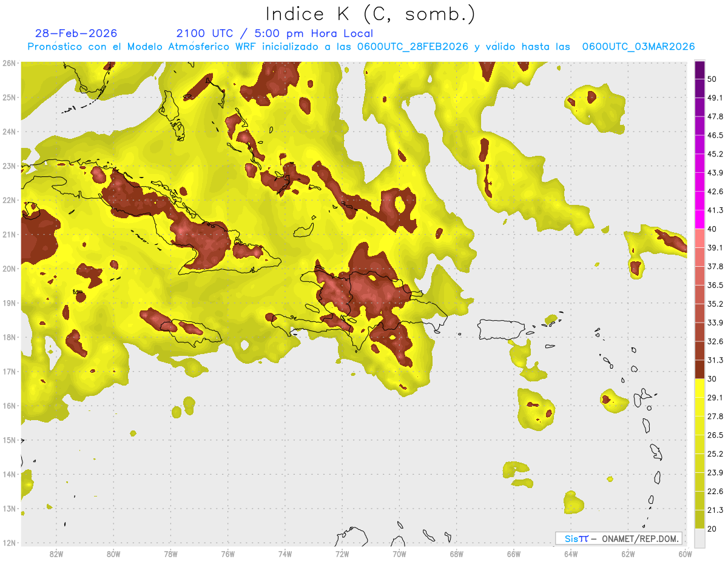Click the colorbar value label 39.1
The image size is (728, 562).
715,247
